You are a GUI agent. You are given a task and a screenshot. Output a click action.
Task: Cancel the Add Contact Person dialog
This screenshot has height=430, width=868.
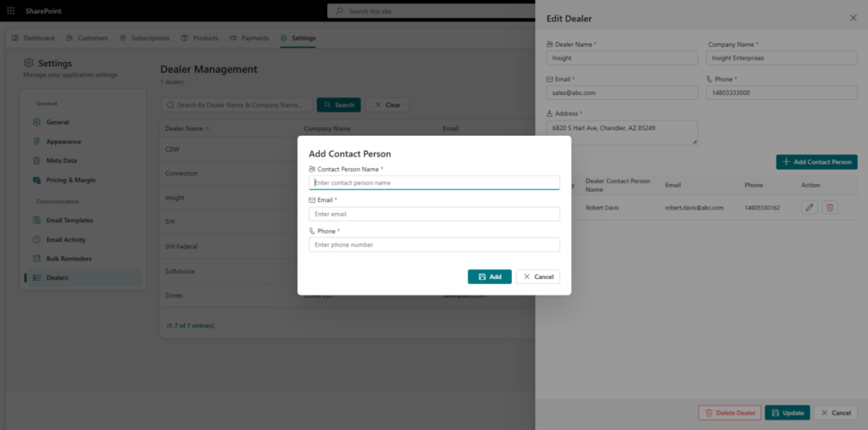(x=538, y=276)
